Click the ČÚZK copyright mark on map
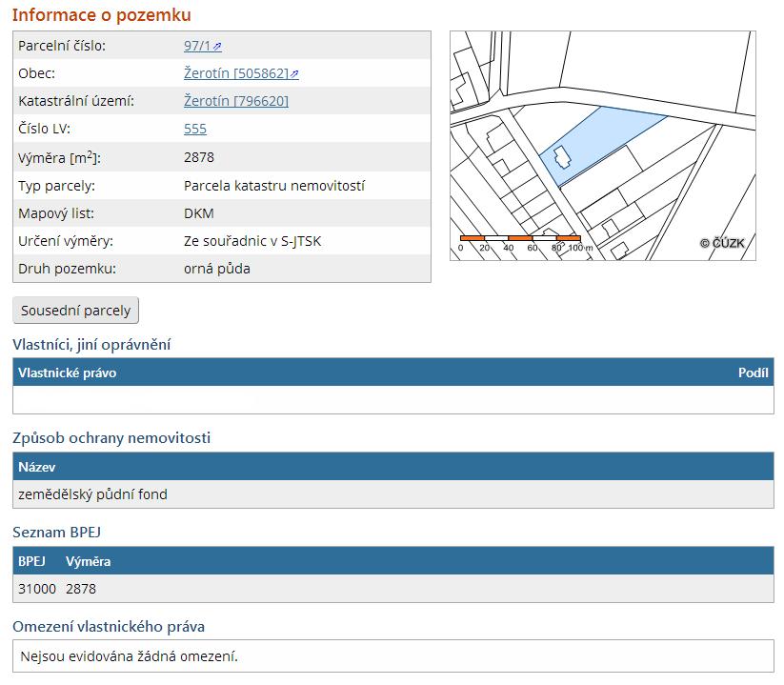This screenshot has height=685, width=784. 722,243
